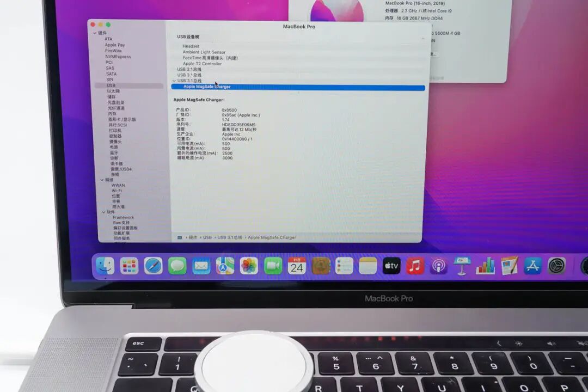This screenshot has height=392, width=588.
Task: Collapse the expanded USB 3.1总线 chevron
Action: coord(174,81)
